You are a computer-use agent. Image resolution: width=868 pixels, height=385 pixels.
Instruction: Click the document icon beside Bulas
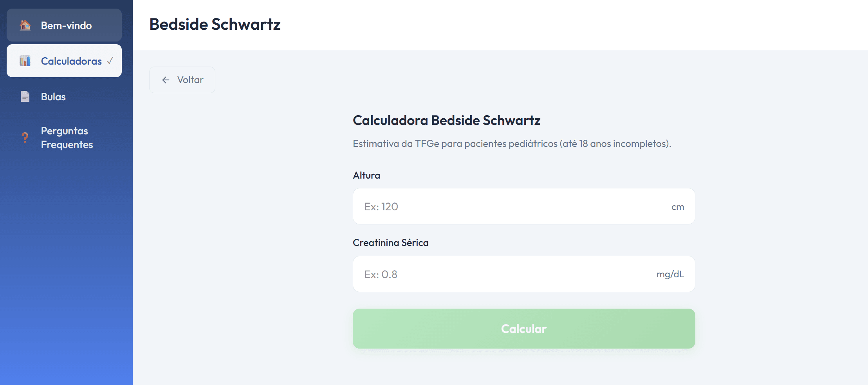click(x=25, y=96)
